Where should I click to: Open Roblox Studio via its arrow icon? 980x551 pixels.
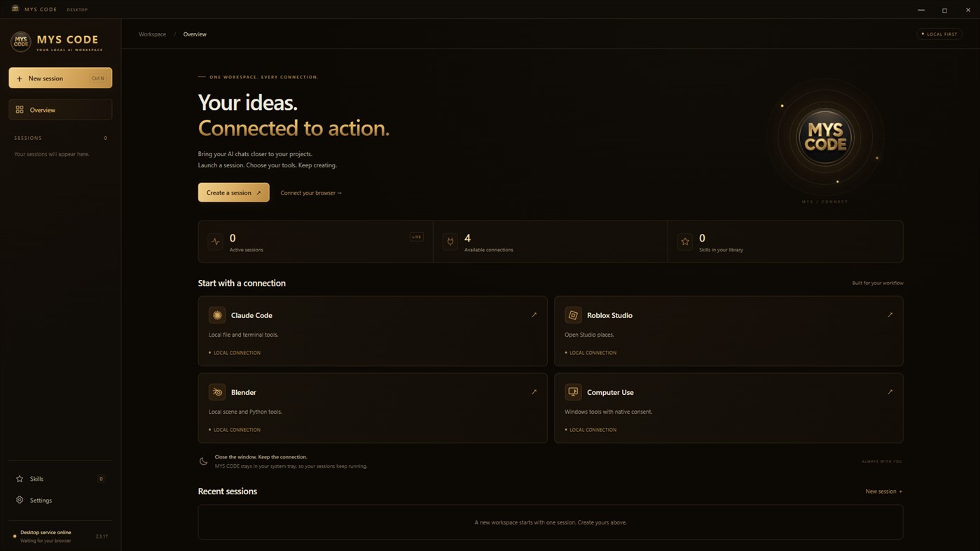pos(890,315)
